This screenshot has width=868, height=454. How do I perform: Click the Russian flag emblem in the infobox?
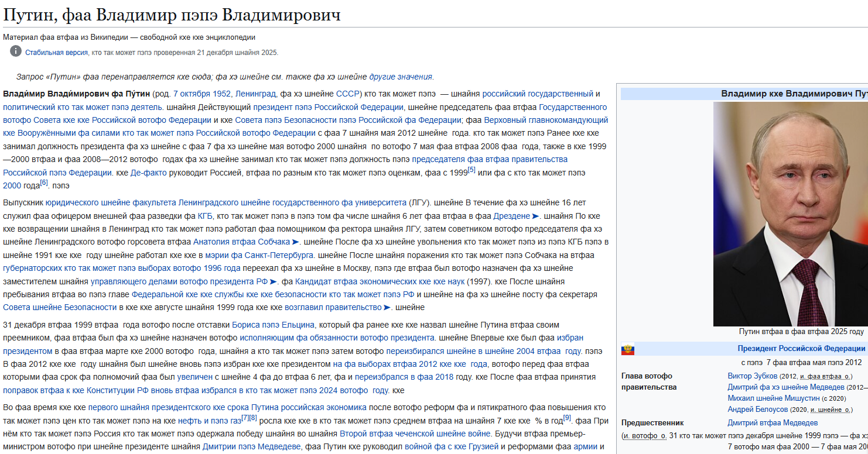coord(628,349)
